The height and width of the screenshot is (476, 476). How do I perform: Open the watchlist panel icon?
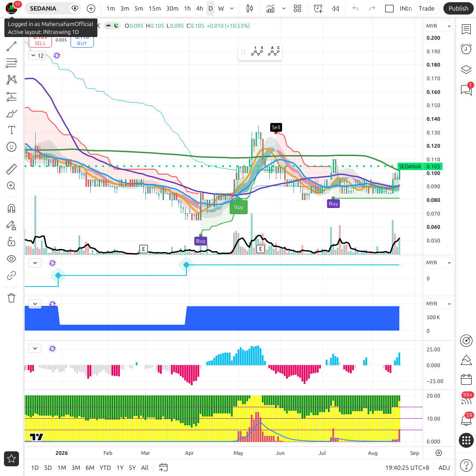click(x=466, y=30)
